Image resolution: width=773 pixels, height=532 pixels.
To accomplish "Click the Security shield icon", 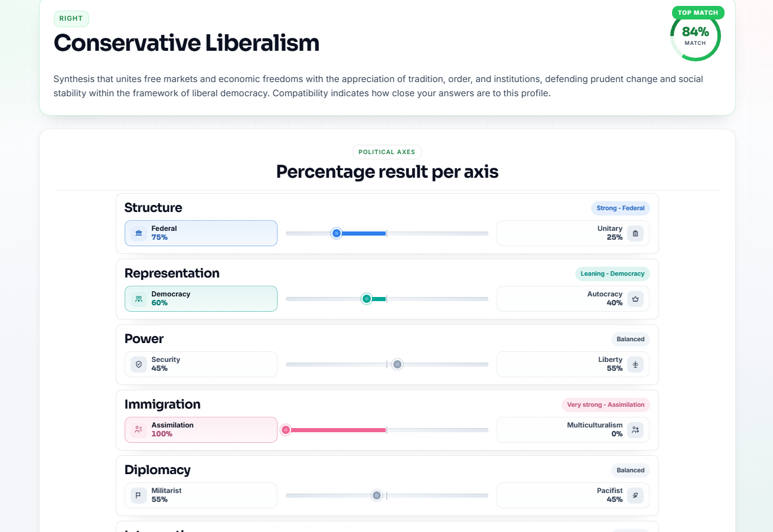I will click(x=139, y=364).
